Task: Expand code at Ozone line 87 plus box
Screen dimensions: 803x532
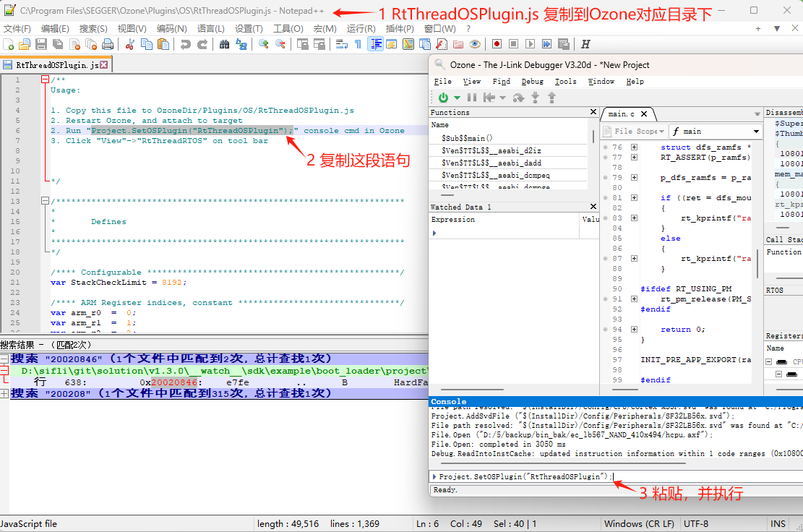Action: click(x=634, y=259)
